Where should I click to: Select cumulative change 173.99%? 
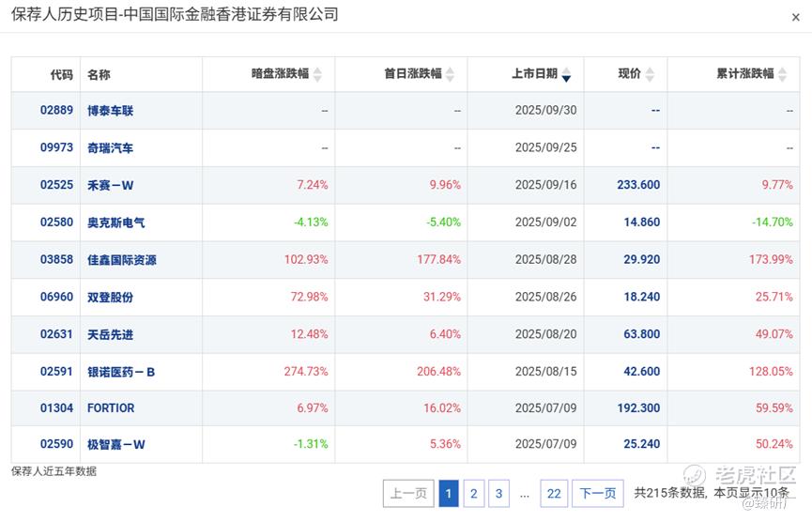click(x=771, y=259)
